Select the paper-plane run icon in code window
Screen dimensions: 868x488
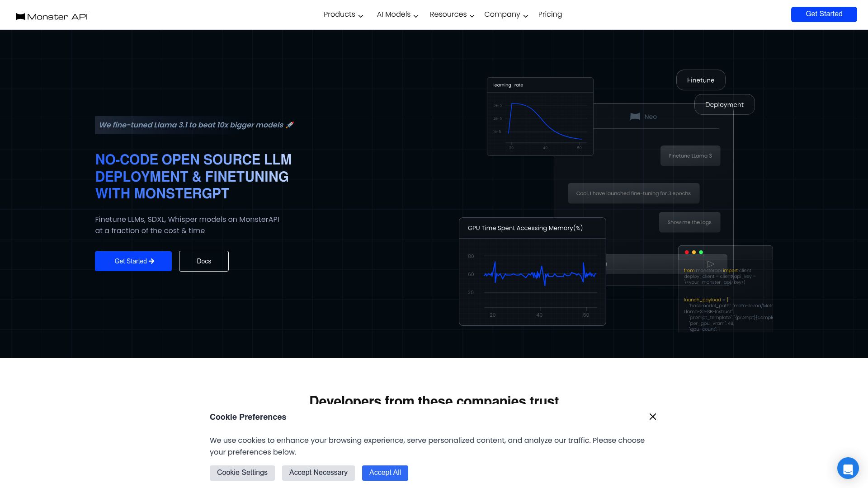[710, 264]
